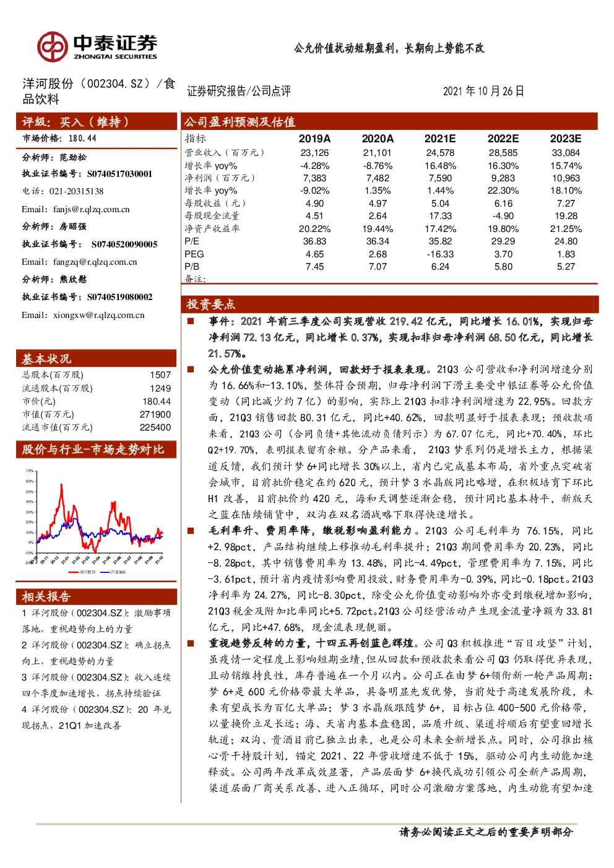The image size is (614, 868).
Task: Click 2021E revenue value 24,578
Action: 440,153
